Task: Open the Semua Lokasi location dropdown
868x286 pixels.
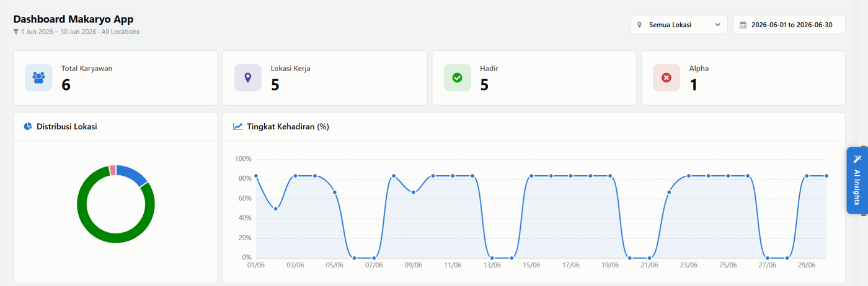Action: [679, 25]
